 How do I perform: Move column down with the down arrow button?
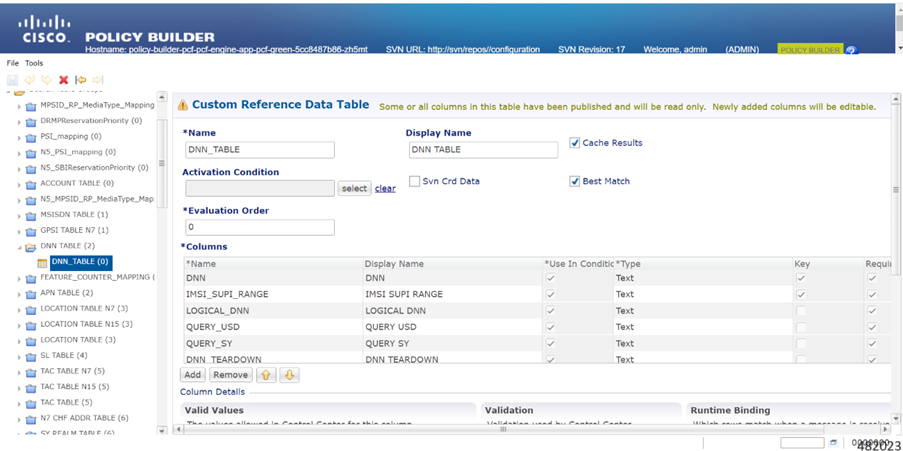pos(289,375)
